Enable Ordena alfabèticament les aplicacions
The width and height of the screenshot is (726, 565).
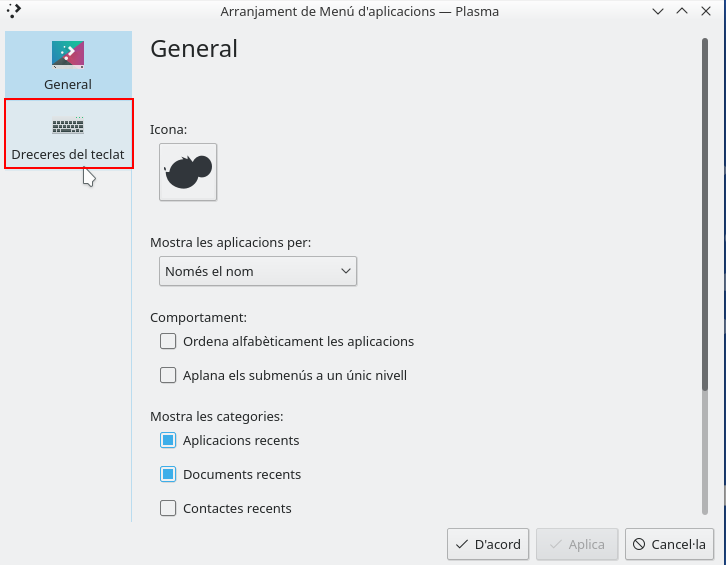(x=168, y=341)
